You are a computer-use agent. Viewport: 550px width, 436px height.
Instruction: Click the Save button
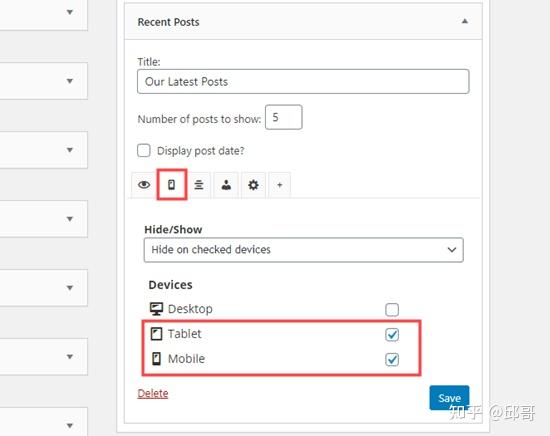coord(449,398)
